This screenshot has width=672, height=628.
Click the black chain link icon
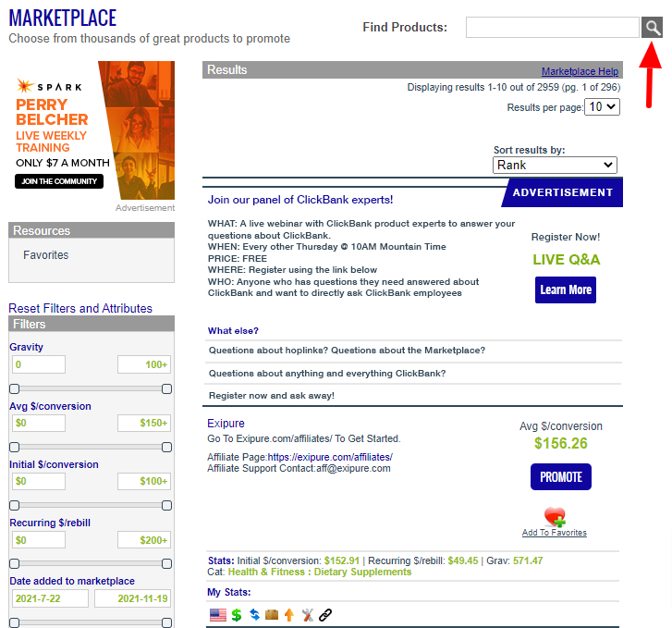(325, 615)
